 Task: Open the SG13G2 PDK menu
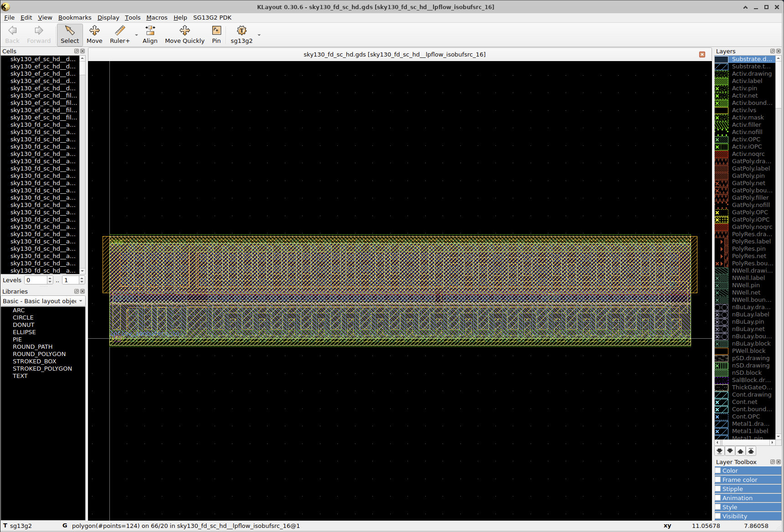(x=212, y=17)
